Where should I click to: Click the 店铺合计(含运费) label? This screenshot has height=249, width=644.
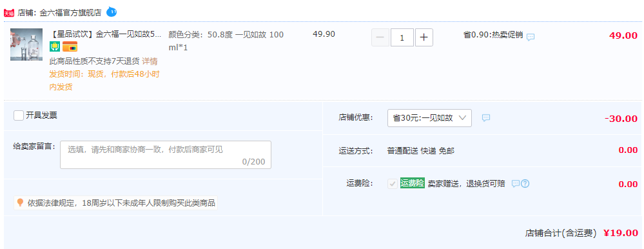coord(561,234)
